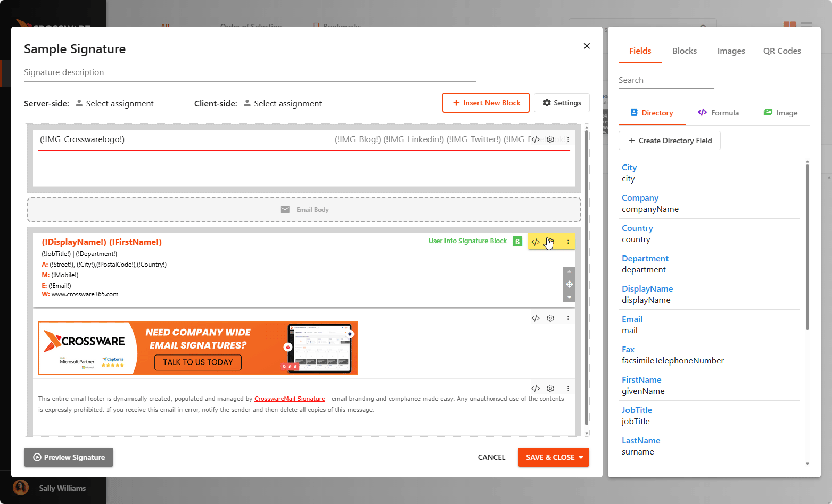Expand the SAVE & CLOSE dropdown arrow
Viewport: 832px width, 504px height.
tap(581, 458)
